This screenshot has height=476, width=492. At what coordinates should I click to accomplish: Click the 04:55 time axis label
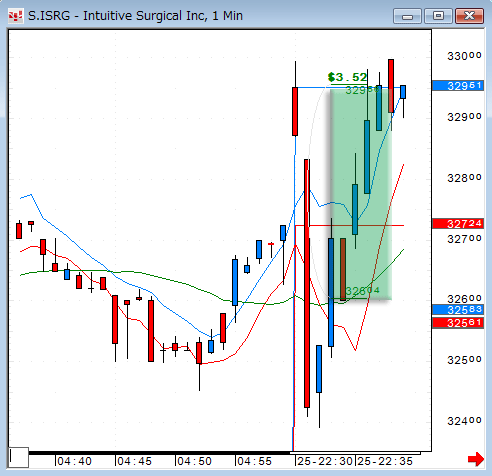[x=254, y=461]
